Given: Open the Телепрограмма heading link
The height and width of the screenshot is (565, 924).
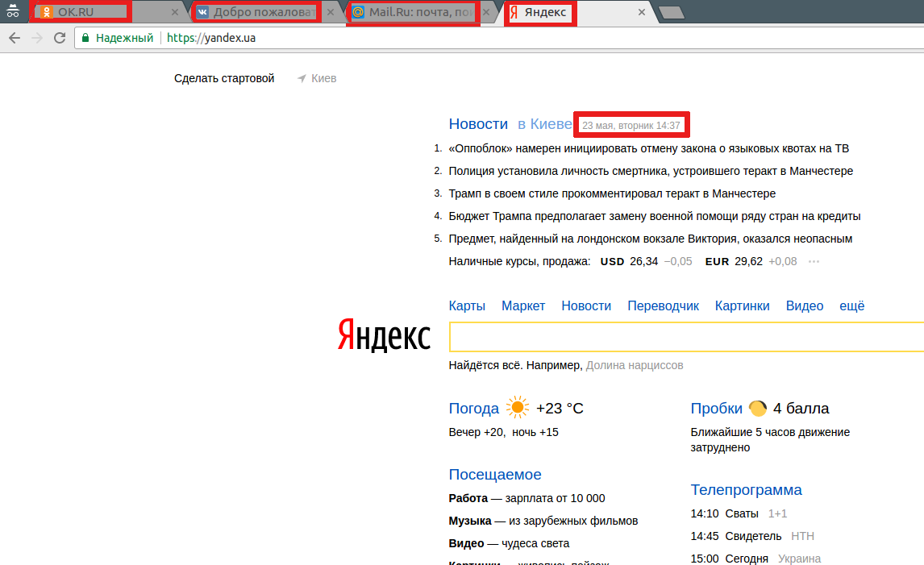Looking at the screenshot, I should pos(746,489).
